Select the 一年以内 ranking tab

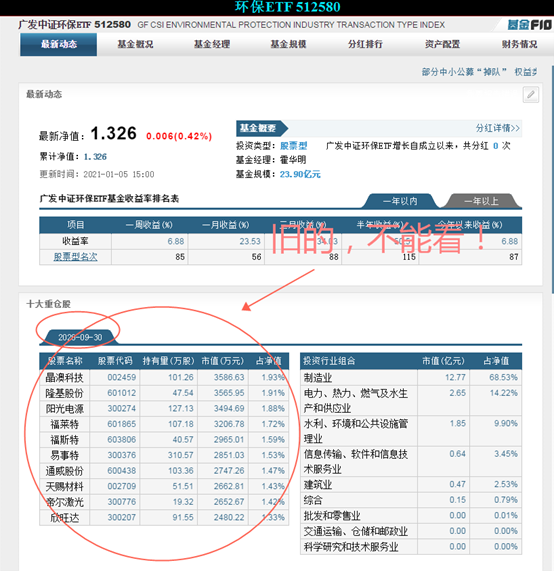coord(400,201)
